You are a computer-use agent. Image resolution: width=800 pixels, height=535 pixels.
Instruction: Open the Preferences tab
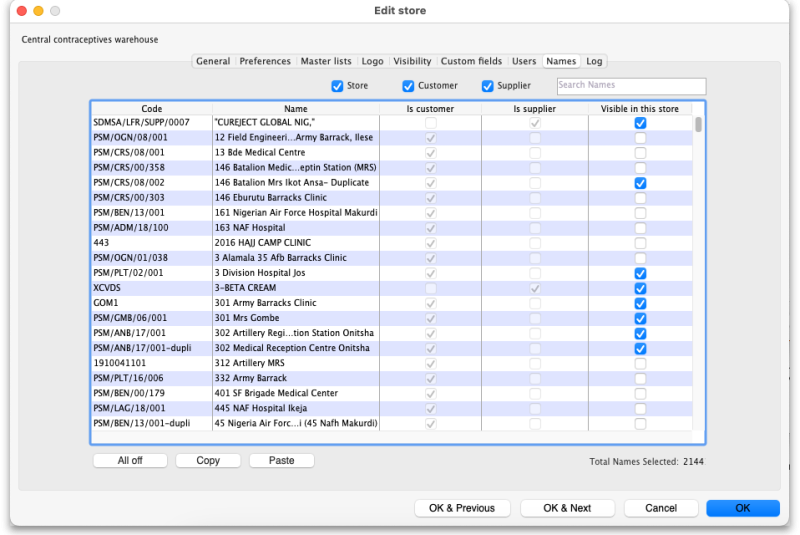265,61
